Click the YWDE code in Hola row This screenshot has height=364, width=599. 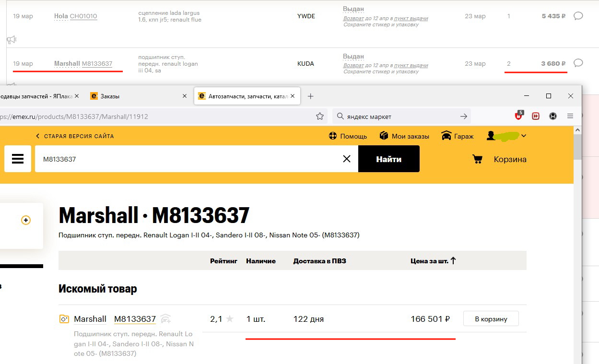tap(306, 16)
